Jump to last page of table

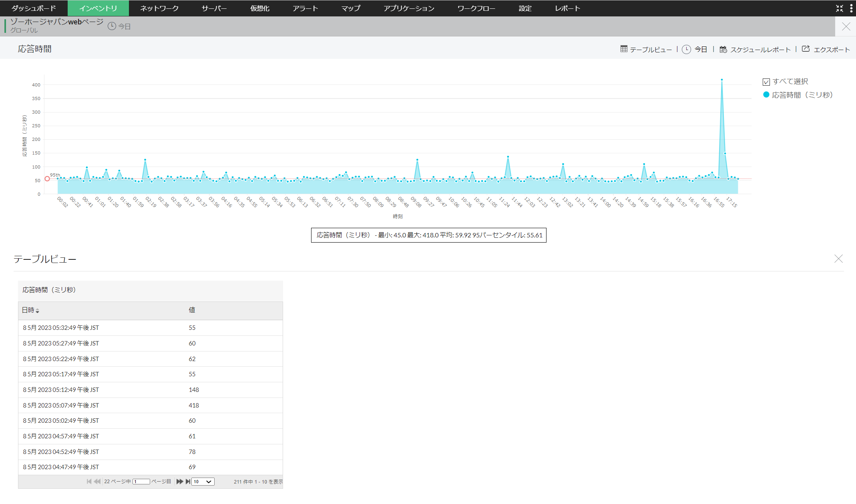point(188,482)
